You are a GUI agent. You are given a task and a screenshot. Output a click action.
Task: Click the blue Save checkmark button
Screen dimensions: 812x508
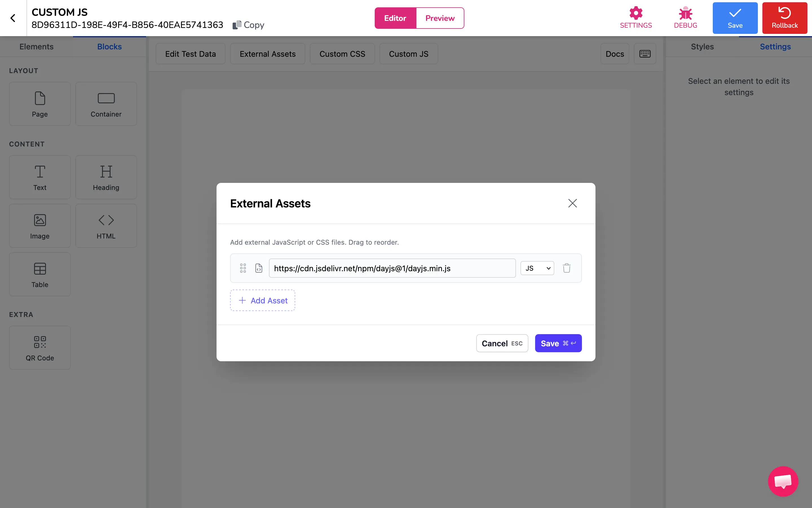point(735,18)
